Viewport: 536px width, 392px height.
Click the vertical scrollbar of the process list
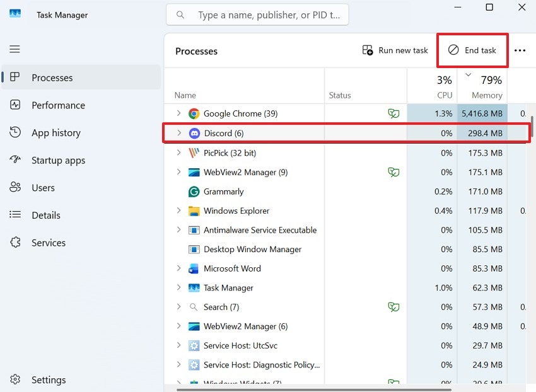[532, 127]
